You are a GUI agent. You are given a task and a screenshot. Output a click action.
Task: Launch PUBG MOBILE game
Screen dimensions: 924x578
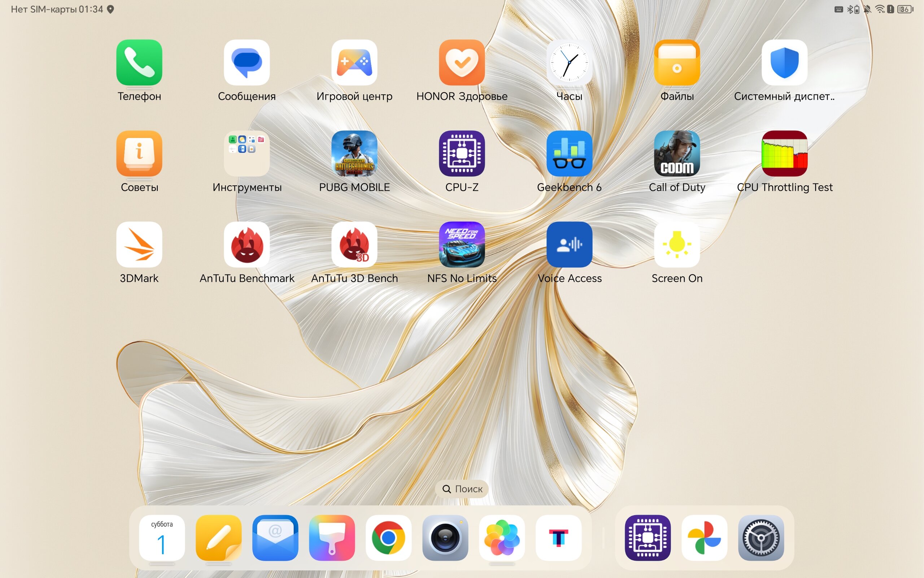coord(354,153)
